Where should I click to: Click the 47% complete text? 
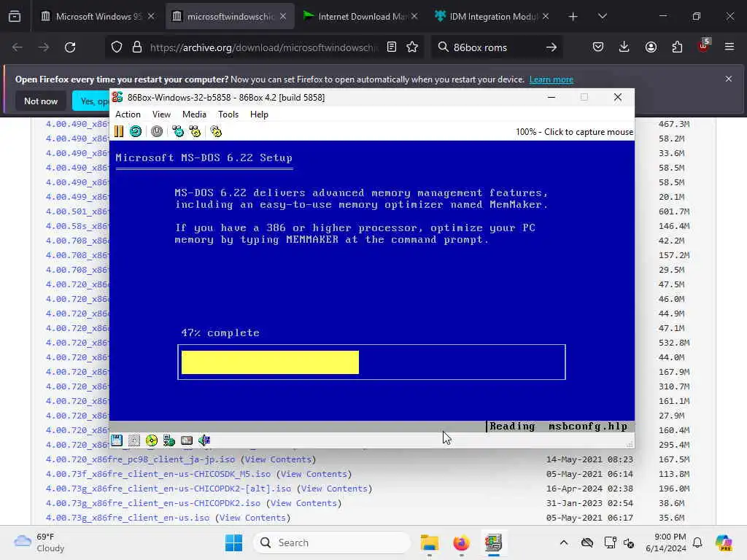pyautogui.click(x=220, y=332)
